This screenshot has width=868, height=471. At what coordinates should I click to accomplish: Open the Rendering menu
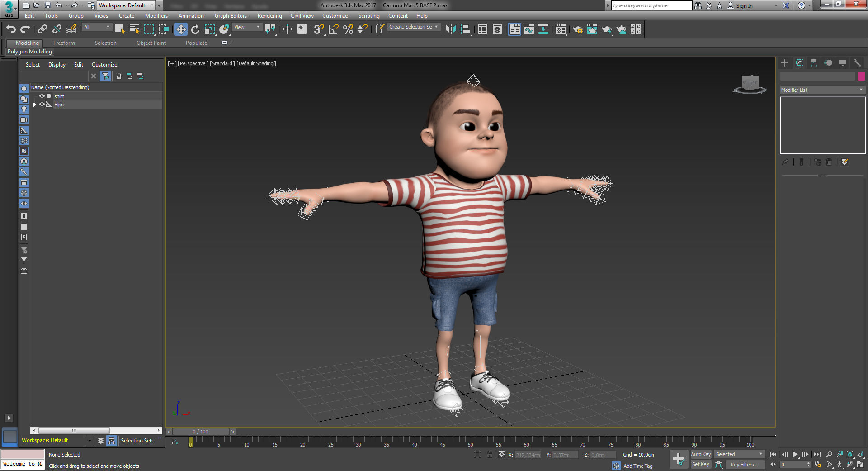(269, 16)
